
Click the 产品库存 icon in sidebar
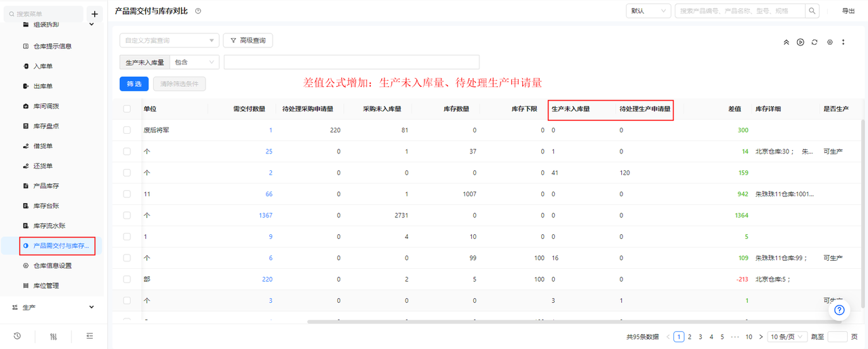(26, 186)
